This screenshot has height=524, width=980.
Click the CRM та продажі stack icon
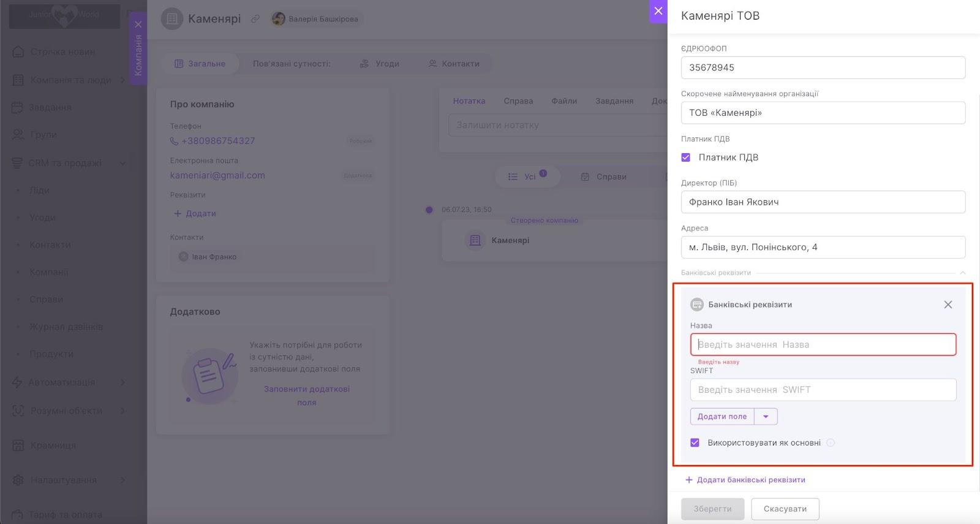click(x=17, y=163)
